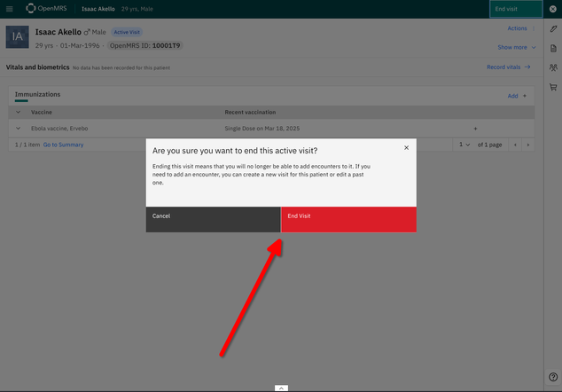This screenshot has height=392, width=562.
Task: Expand Show more patient details
Action: (516, 47)
